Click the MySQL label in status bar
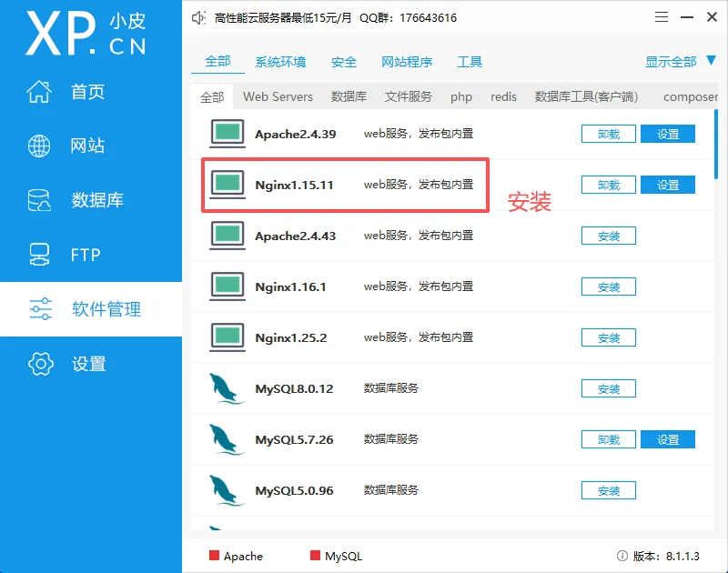Viewport: 728px width, 573px height. pyautogui.click(x=344, y=556)
